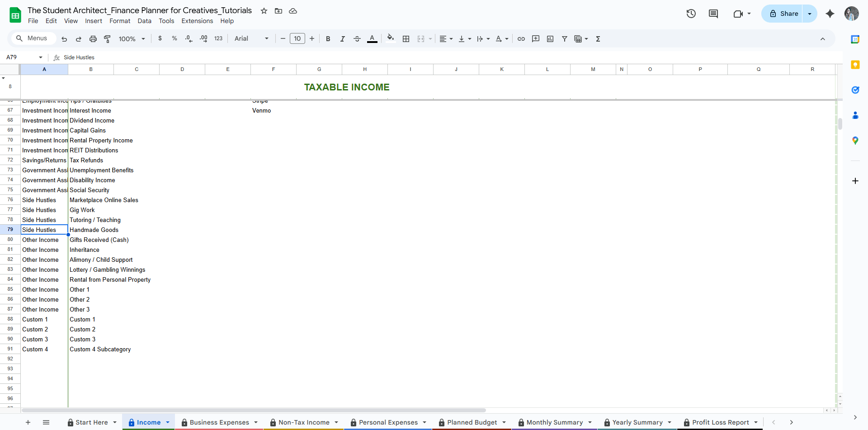Switch to Business Expenses tab
Viewport: 868px width, 430px height.
(x=219, y=422)
